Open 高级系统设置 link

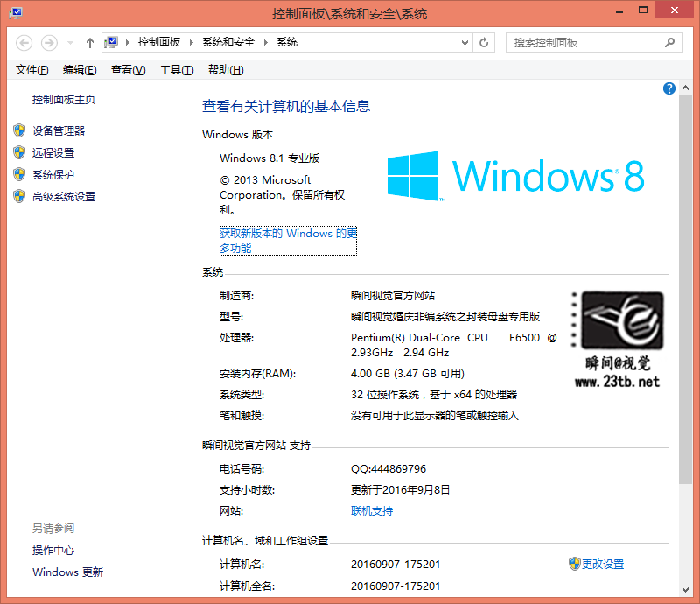click(x=64, y=197)
